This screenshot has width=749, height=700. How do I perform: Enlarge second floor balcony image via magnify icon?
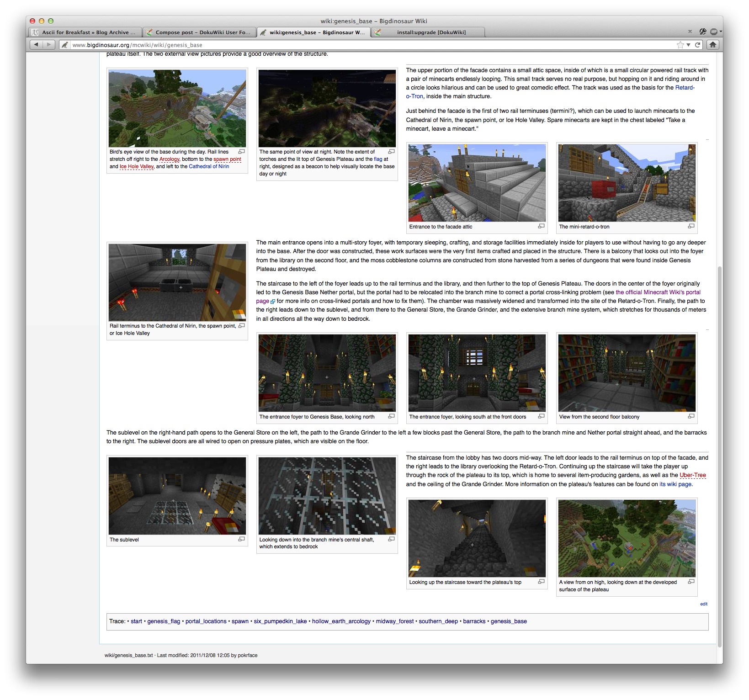pos(691,416)
